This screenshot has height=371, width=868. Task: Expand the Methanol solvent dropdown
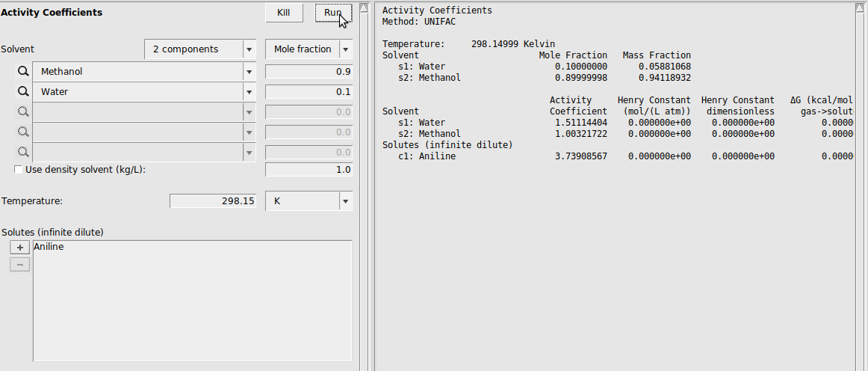(x=248, y=72)
